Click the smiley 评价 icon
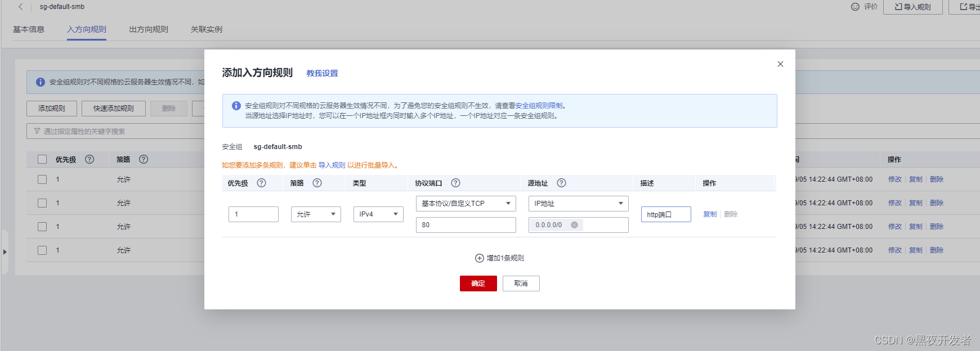Screen dimensions: 980x351 (x=855, y=7)
